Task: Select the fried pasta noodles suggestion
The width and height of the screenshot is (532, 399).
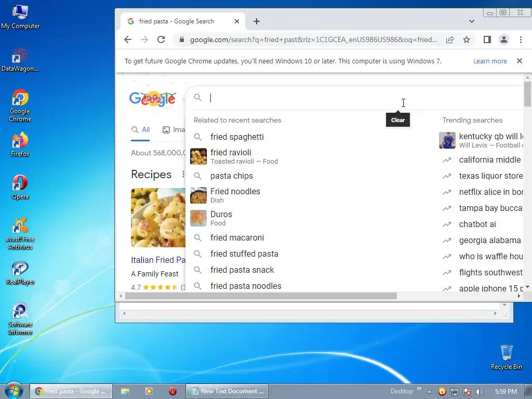Action: [x=246, y=286]
